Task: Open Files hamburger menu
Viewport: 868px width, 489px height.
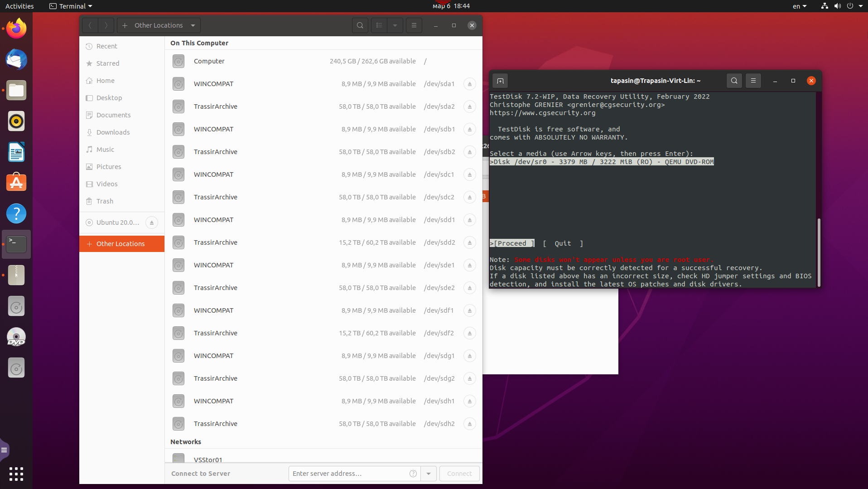Action: (x=414, y=25)
